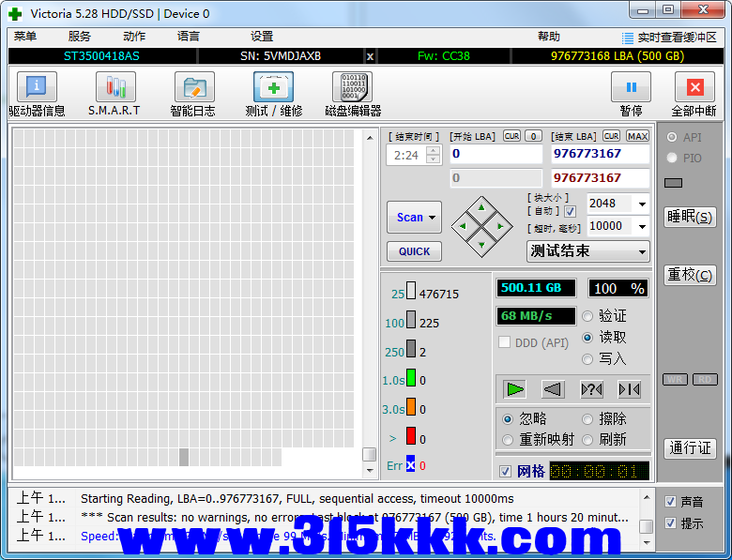Select the 忽略 ignore radio button
Screen dimensions: 732x560
point(508,419)
